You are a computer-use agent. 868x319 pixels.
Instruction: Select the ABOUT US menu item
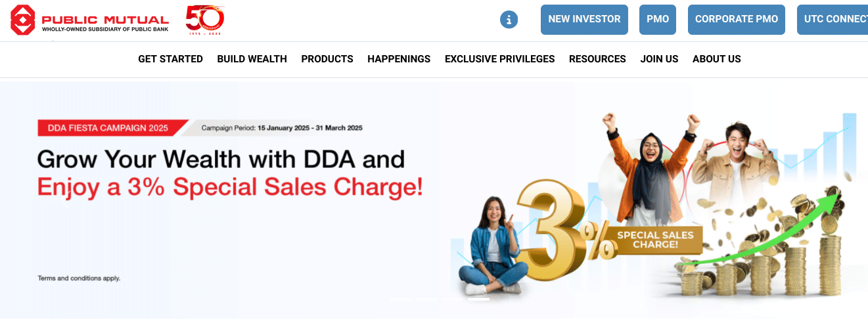tap(716, 59)
